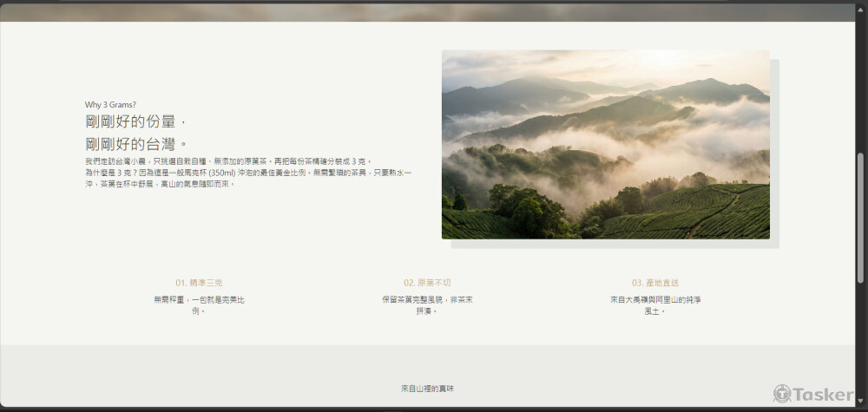Select the "02. 原葉不切" feature title

(427, 283)
